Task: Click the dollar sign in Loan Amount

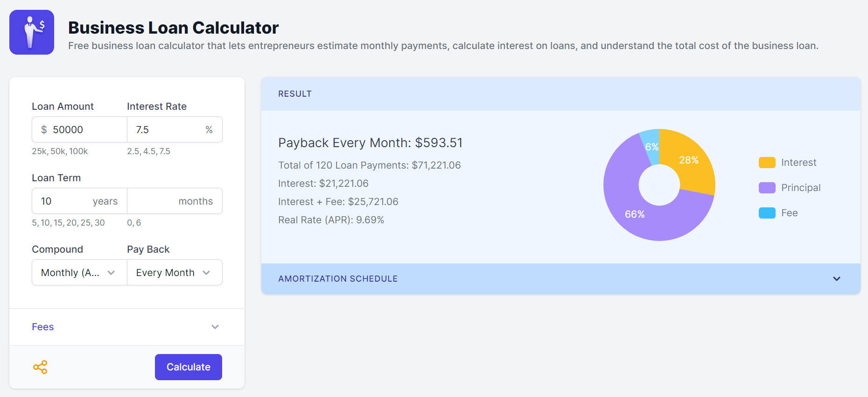Action: coord(44,130)
